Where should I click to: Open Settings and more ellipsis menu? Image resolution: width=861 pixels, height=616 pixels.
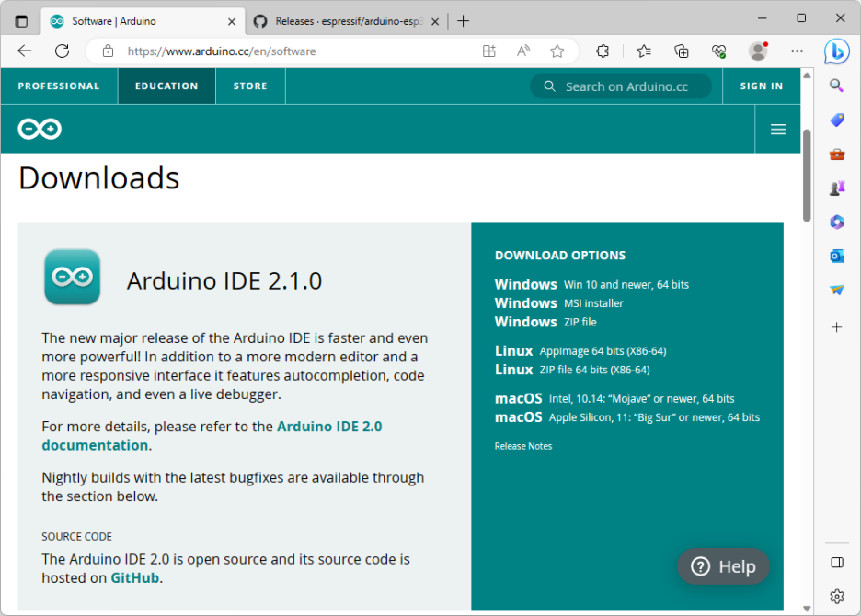point(797,51)
